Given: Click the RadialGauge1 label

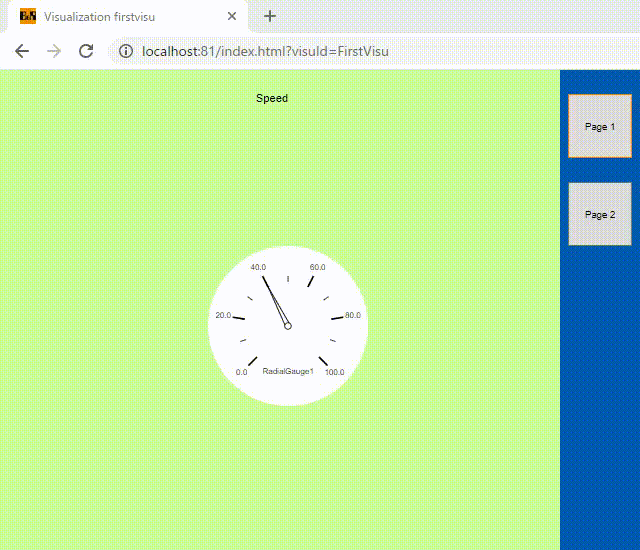Looking at the screenshot, I should point(288,371).
